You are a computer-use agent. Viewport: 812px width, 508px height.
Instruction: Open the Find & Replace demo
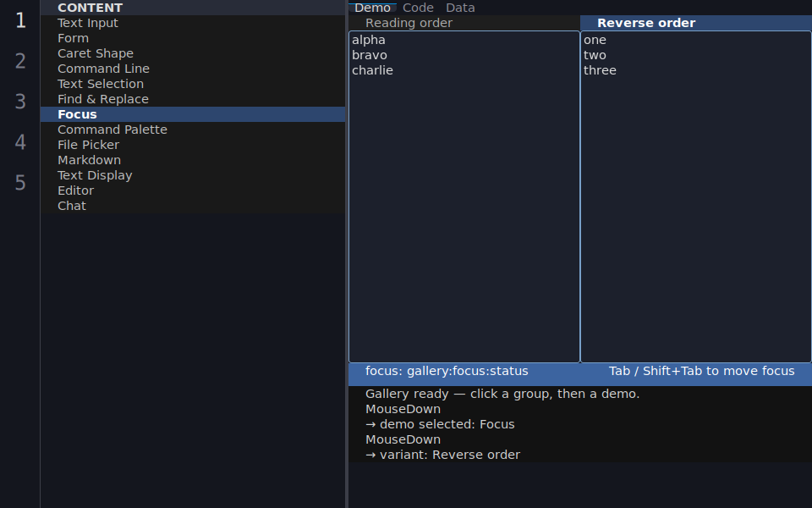click(x=193, y=99)
